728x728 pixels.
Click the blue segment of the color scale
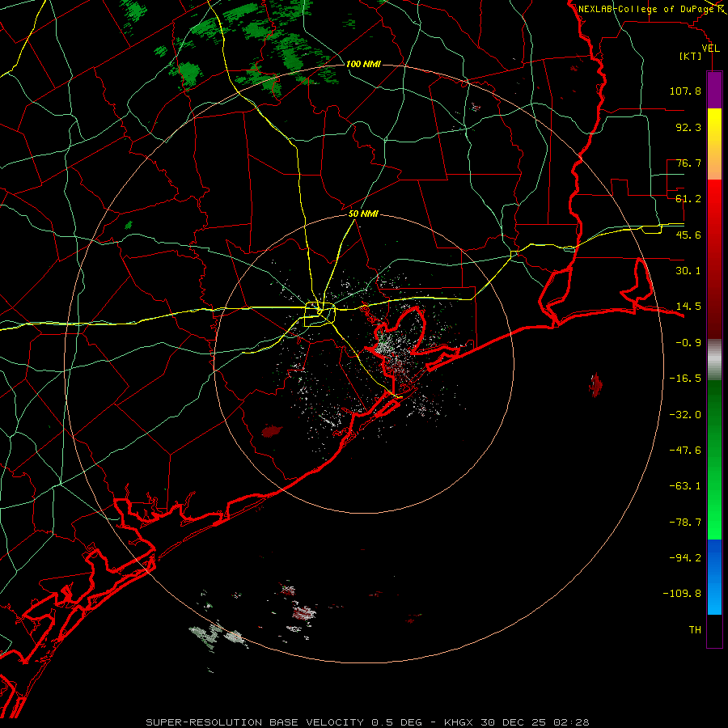714,577
